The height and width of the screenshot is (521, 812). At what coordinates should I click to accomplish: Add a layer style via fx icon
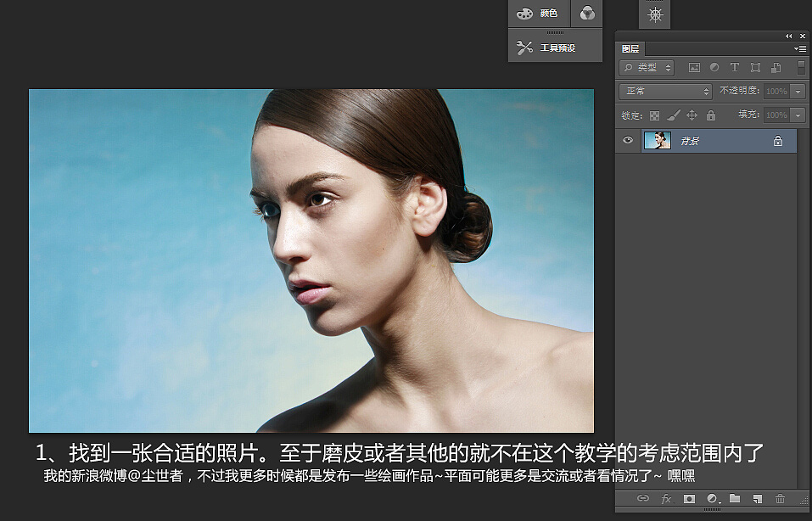click(666, 498)
